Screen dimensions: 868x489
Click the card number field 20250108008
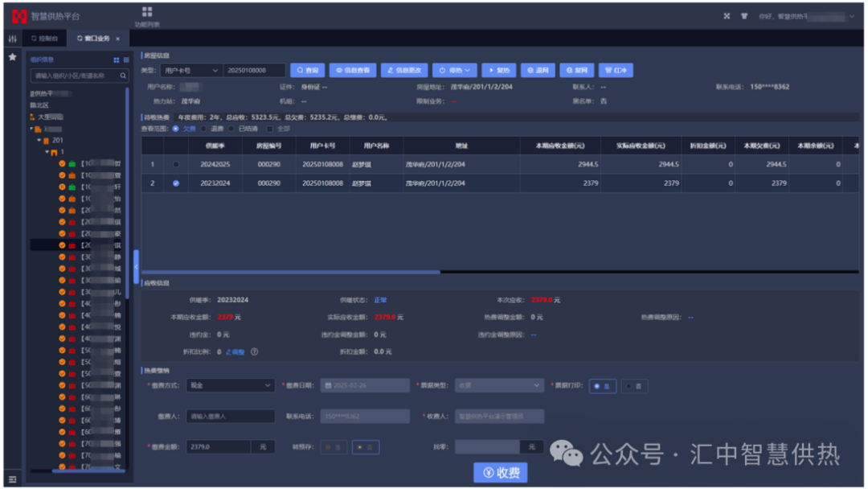point(254,70)
